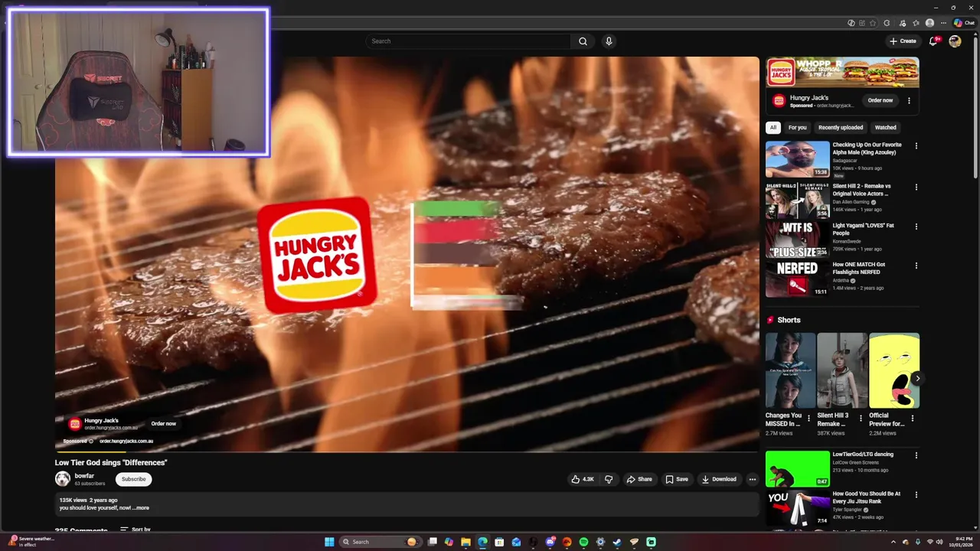
Task: Open more actions menu beside Download
Action: (753, 479)
